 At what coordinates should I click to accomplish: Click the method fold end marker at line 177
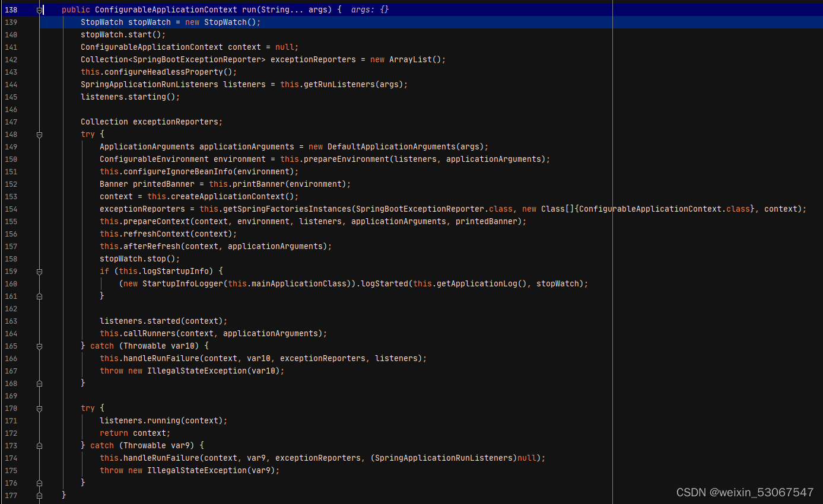coord(39,496)
